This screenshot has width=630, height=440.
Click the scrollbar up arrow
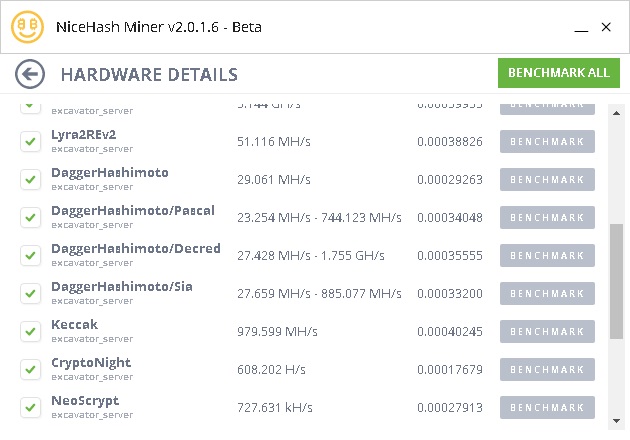click(616, 113)
